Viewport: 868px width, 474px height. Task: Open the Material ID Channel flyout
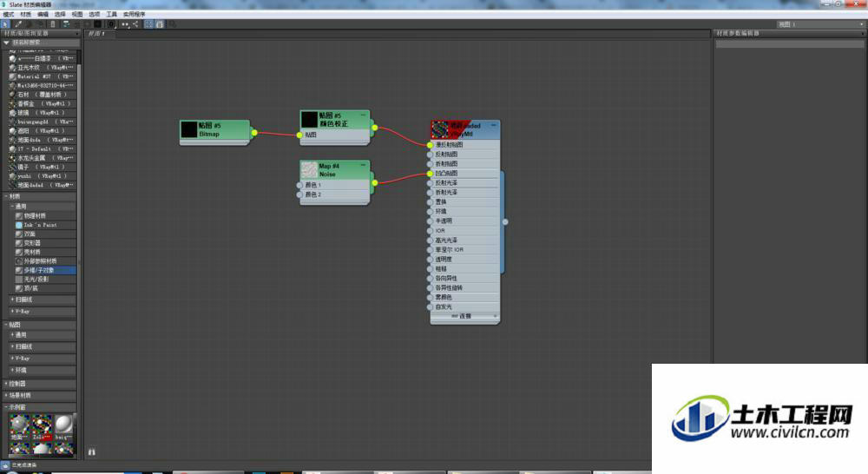(111, 23)
